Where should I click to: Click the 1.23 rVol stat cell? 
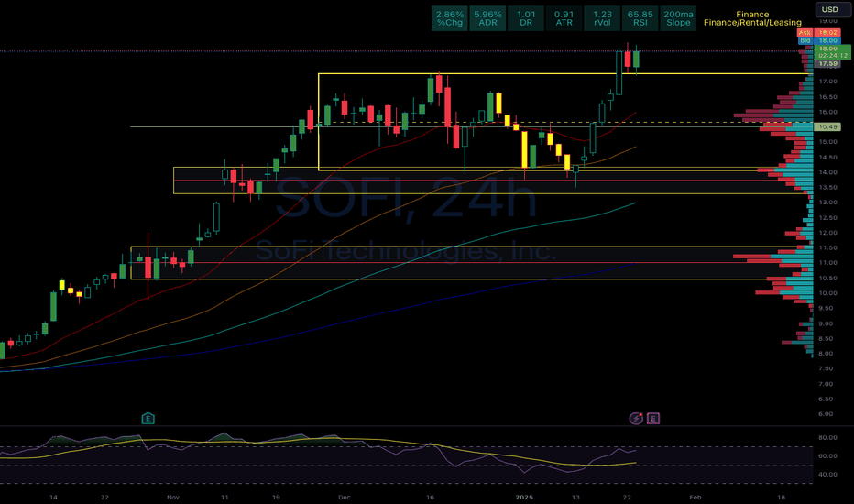click(x=602, y=18)
